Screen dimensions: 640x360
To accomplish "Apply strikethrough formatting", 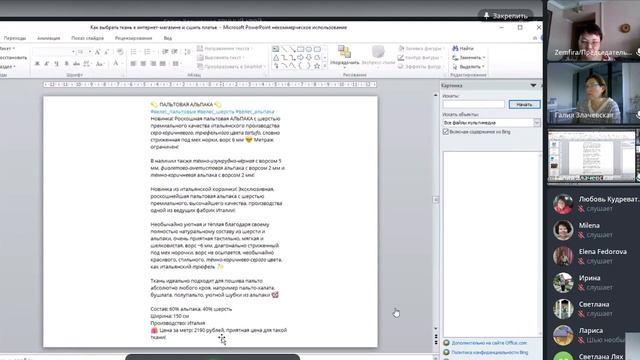I will (76, 64).
